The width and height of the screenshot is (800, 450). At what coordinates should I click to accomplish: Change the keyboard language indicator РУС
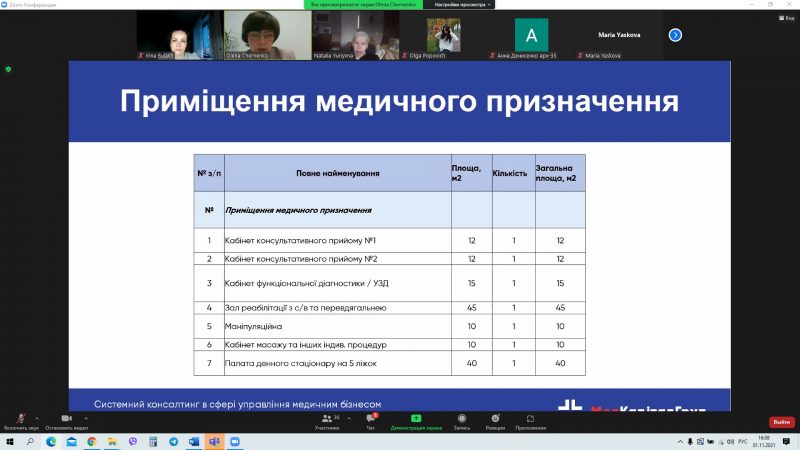point(743,442)
